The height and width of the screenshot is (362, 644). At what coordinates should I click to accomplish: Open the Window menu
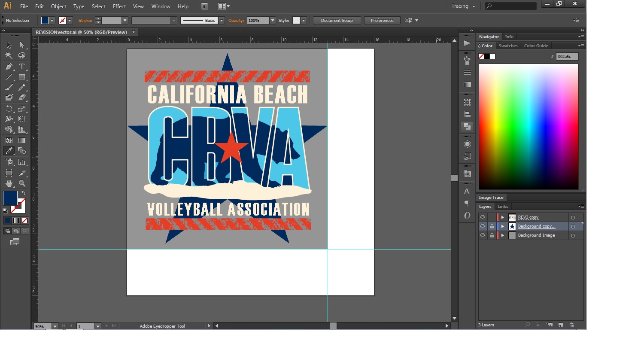tap(161, 6)
